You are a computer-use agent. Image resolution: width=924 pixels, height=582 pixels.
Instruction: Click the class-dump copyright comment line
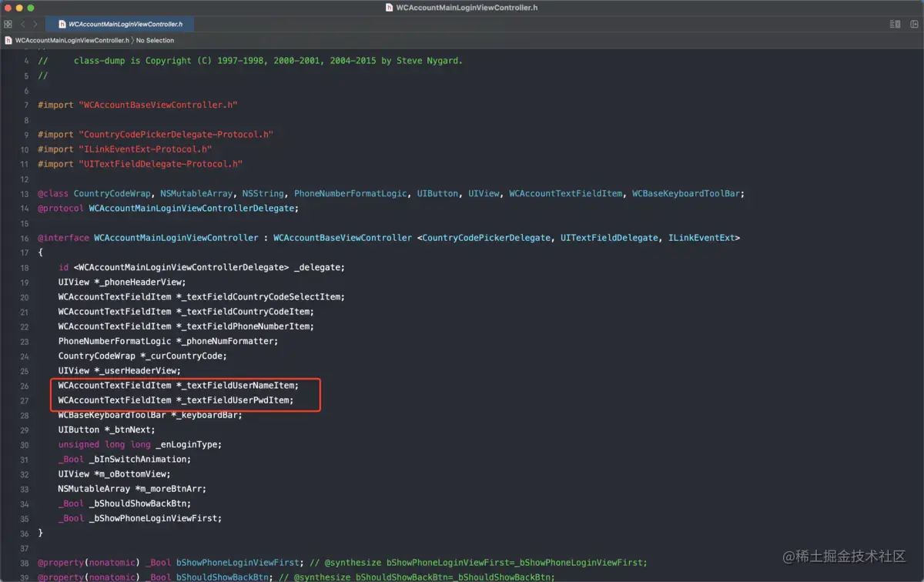(x=250, y=61)
